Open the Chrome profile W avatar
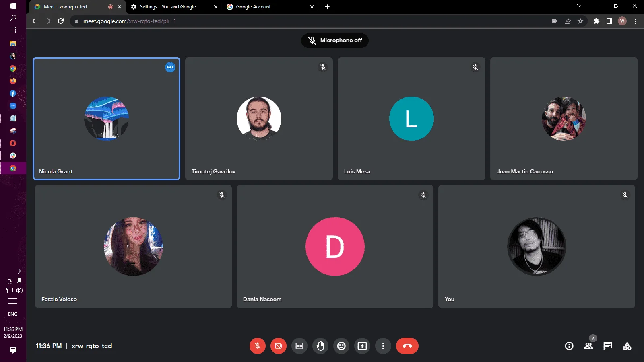 (622, 21)
